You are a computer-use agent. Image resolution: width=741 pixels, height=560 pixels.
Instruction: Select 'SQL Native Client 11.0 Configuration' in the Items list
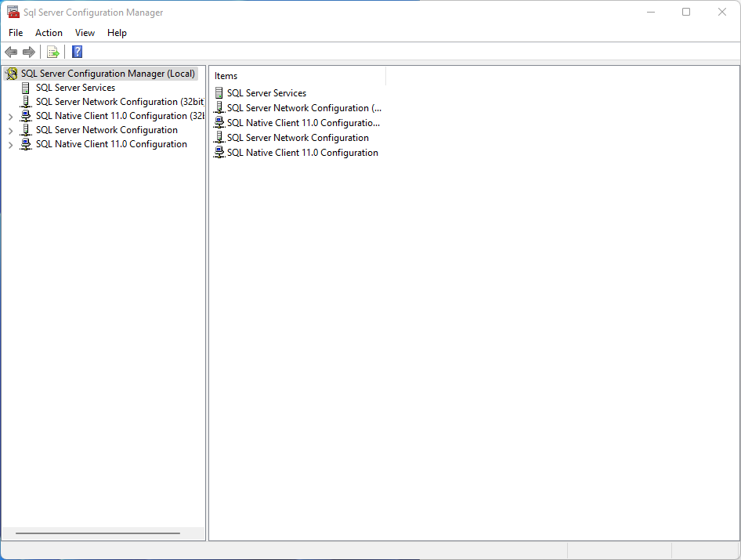pyautogui.click(x=302, y=153)
